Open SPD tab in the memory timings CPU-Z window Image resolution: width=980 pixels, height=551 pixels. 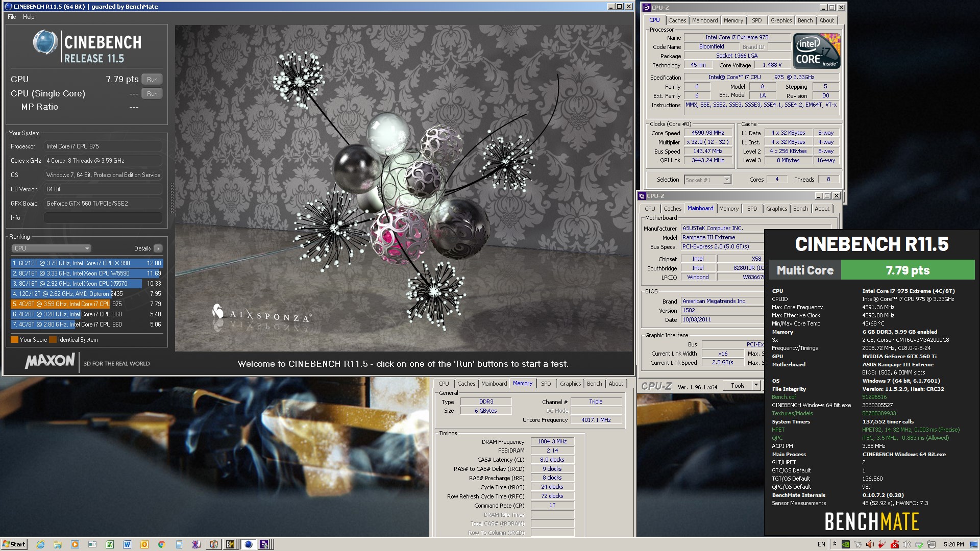(546, 384)
